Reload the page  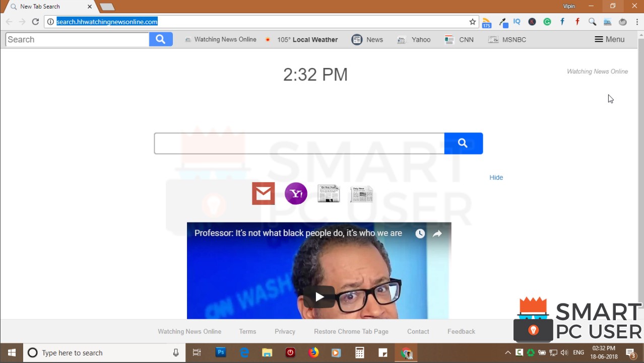35,22
